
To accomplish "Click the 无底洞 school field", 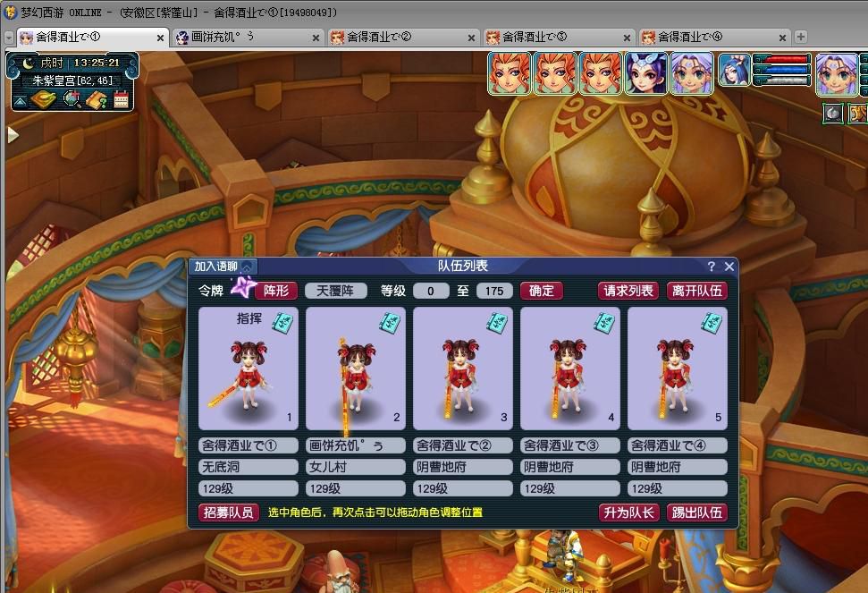I will [248, 467].
